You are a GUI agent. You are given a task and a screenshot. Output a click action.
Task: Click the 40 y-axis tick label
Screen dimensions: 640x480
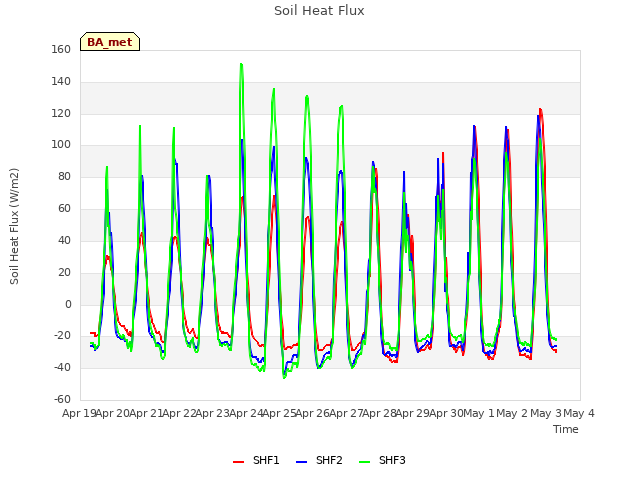click(x=64, y=240)
